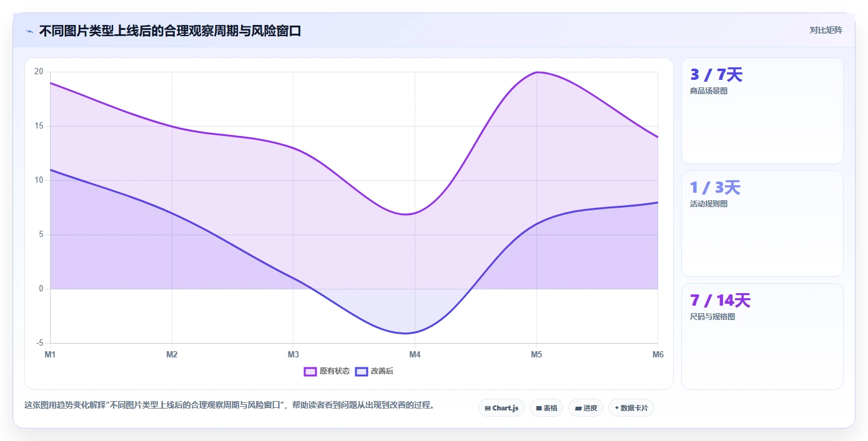Viewport: 868px width, 441px height.
Task: Click the M6 axis label
Action: pyautogui.click(x=658, y=354)
